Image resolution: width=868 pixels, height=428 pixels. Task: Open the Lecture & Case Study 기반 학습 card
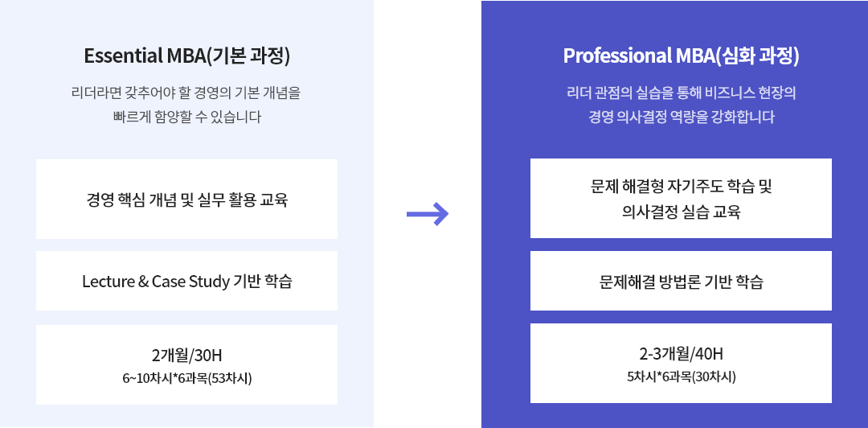click(186, 281)
